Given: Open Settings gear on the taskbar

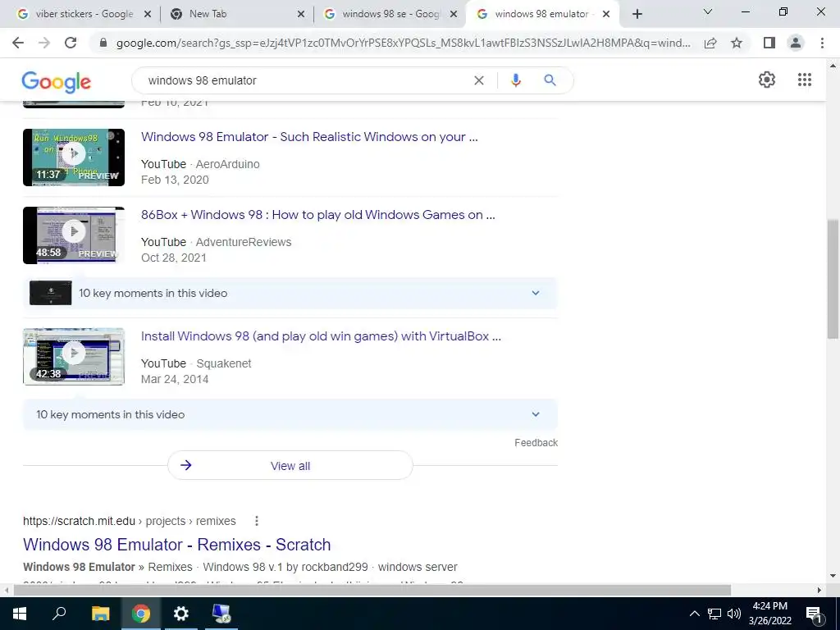Looking at the screenshot, I should tap(181, 614).
